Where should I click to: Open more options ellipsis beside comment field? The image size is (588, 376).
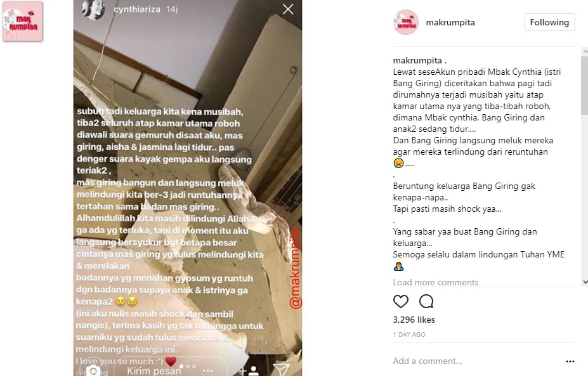pyautogui.click(x=570, y=361)
